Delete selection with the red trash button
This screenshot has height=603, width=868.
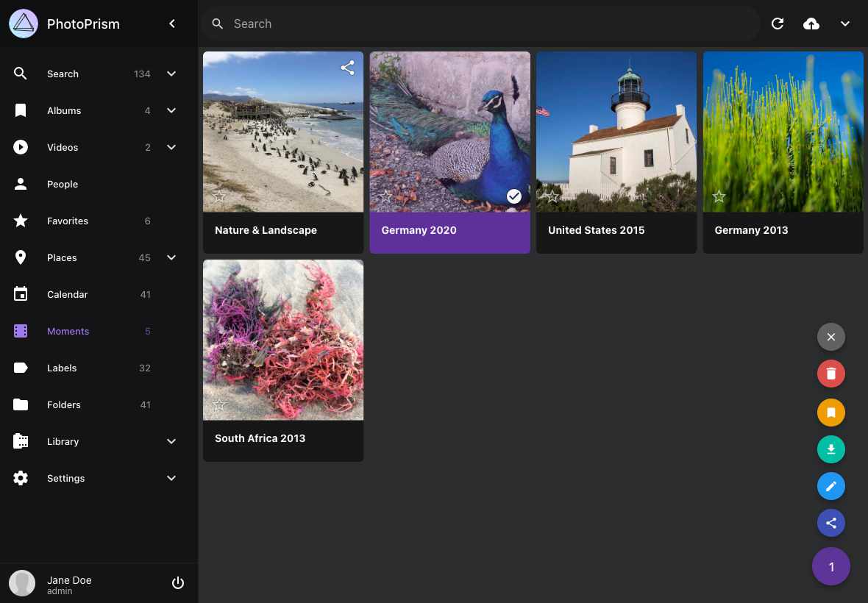point(831,374)
